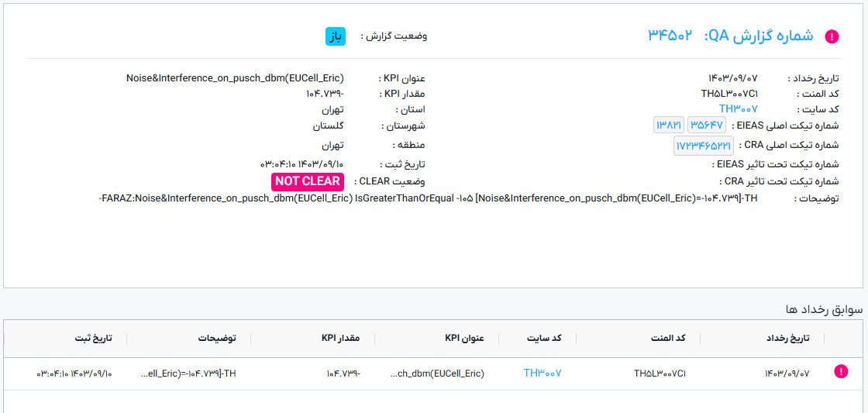This screenshot has width=868, height=413.
Task: Open site code TH3007 link in details panel
Action: (738, 108)
